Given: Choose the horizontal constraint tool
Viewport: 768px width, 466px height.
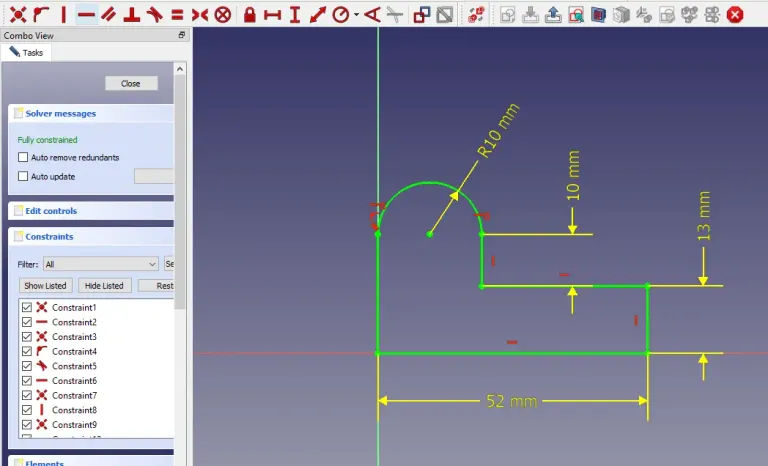Looking at the screenshot, I should coord(86,14).
